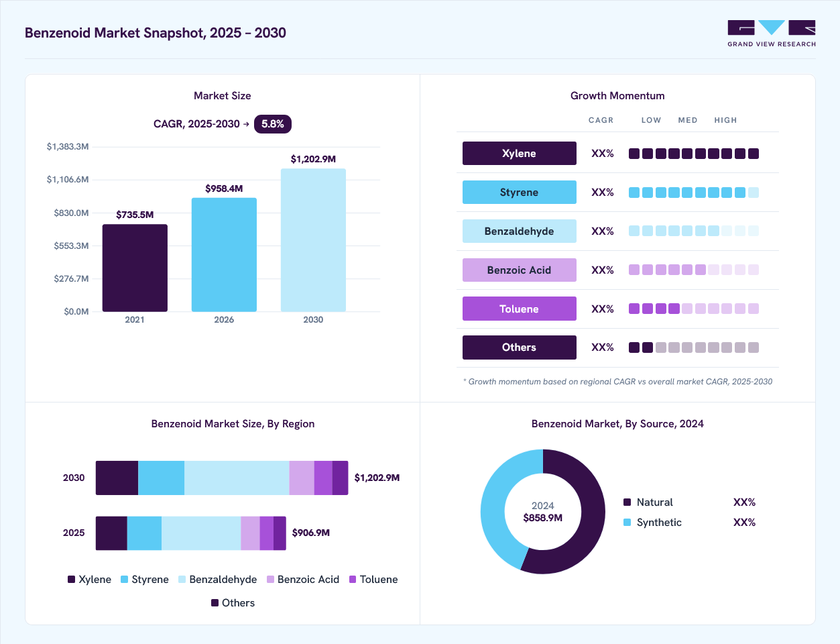Click the LOW momentum column header

(652, 120)
